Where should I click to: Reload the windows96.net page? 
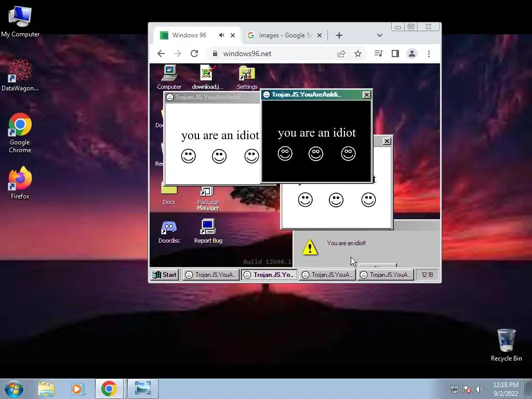[x=194, y=54]
